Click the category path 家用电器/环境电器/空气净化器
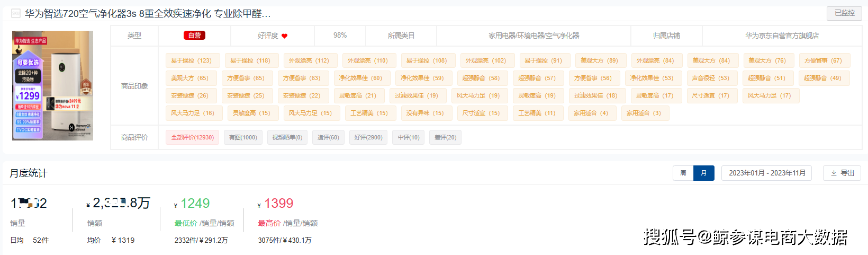Screen dimensions: 868x255 tap(534, 36)
